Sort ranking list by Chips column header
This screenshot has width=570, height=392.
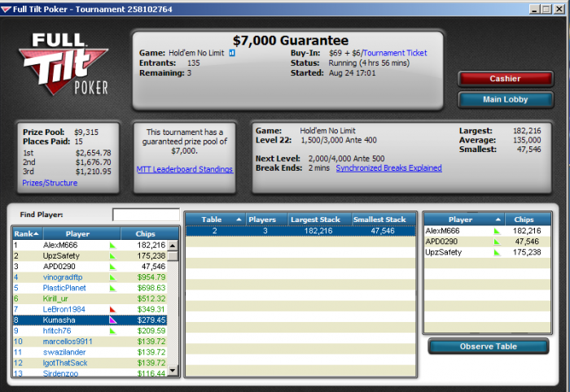[x=149, y=233]
